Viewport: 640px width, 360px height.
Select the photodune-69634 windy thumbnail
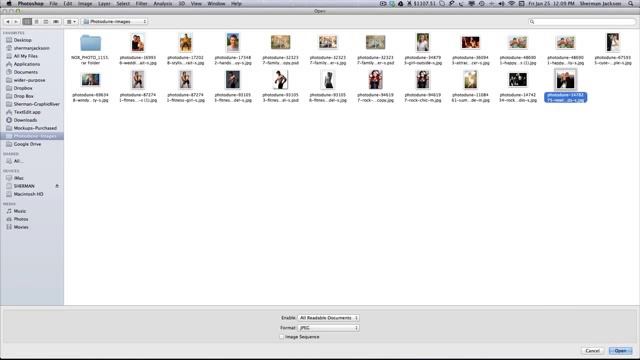(90, 80)
